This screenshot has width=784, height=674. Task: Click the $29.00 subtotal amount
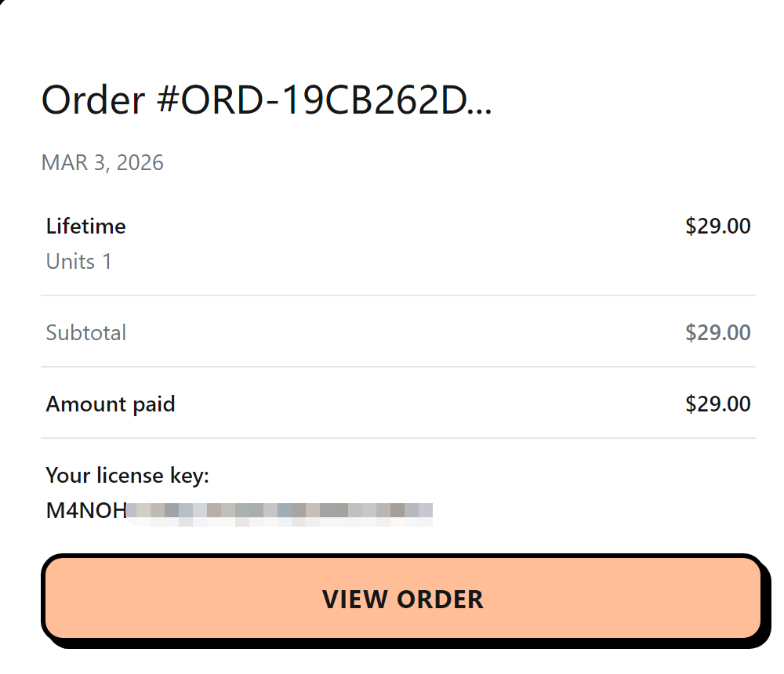[717, 332]
